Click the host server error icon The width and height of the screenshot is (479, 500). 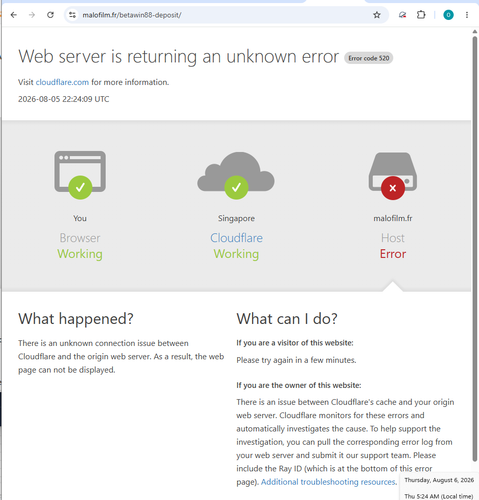click(393, 176)
